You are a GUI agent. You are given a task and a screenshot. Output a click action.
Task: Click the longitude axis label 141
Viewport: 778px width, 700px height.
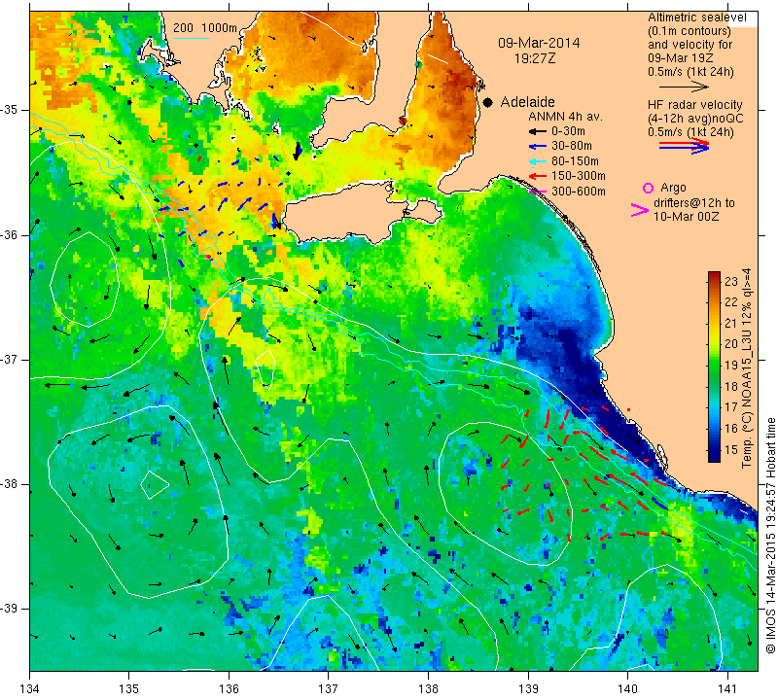click(727, 689)
